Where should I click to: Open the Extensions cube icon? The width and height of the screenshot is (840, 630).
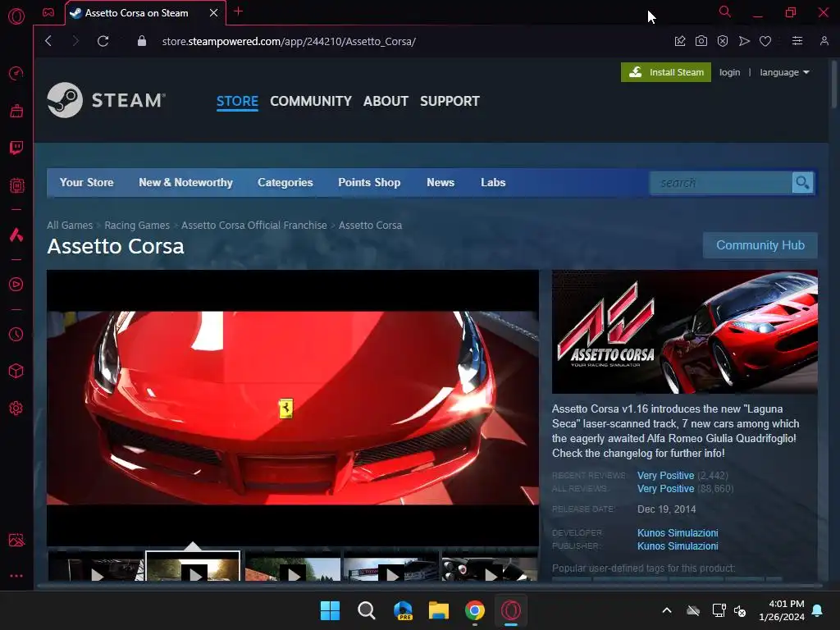(x=16, y=372)
